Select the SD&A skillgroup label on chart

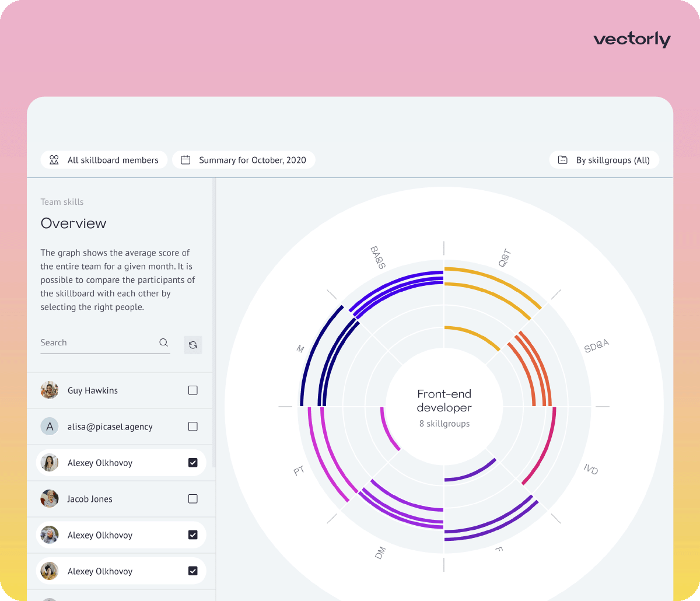[x=596, y=346]
